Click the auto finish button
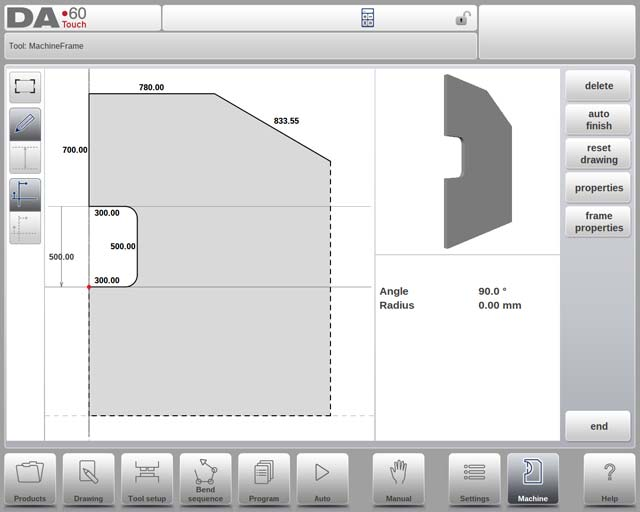Image resolution: width=640 pixels, height=512 pixels. (598, 120)
